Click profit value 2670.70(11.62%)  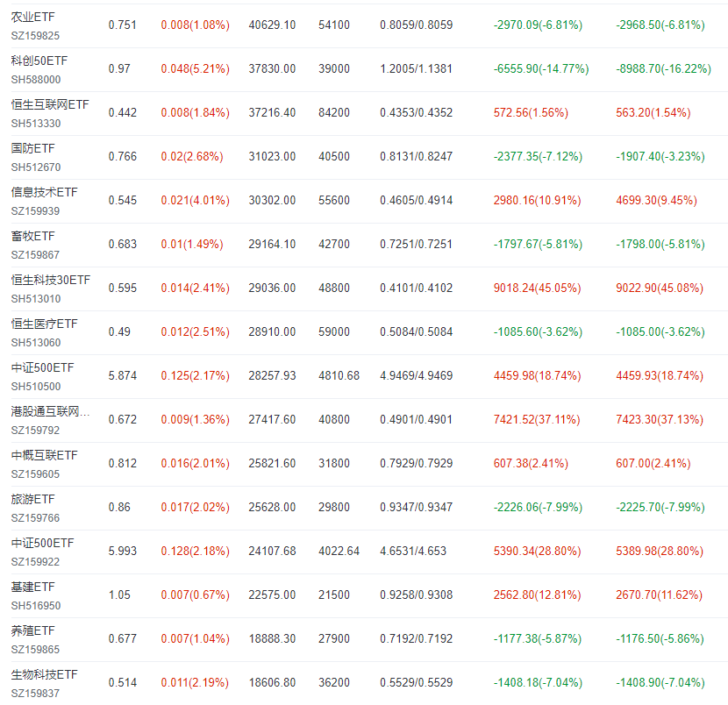[x=660, y=595]
